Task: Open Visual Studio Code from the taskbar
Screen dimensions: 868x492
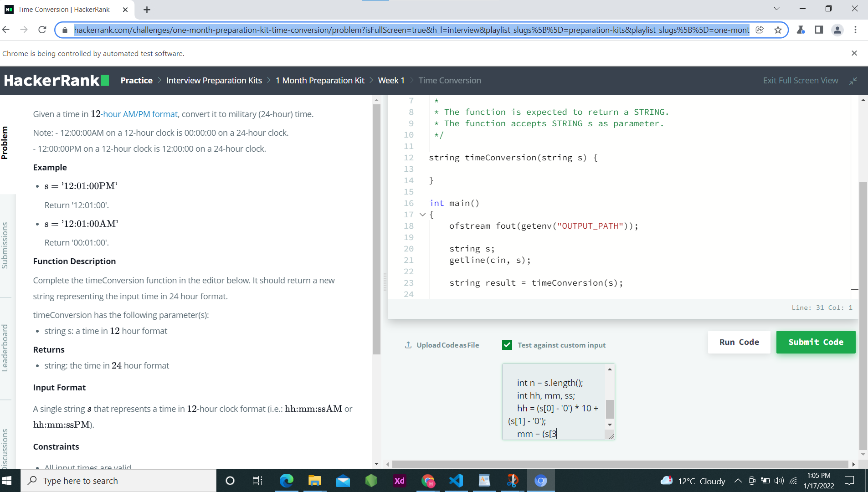Action: click(x=456, y=481)
